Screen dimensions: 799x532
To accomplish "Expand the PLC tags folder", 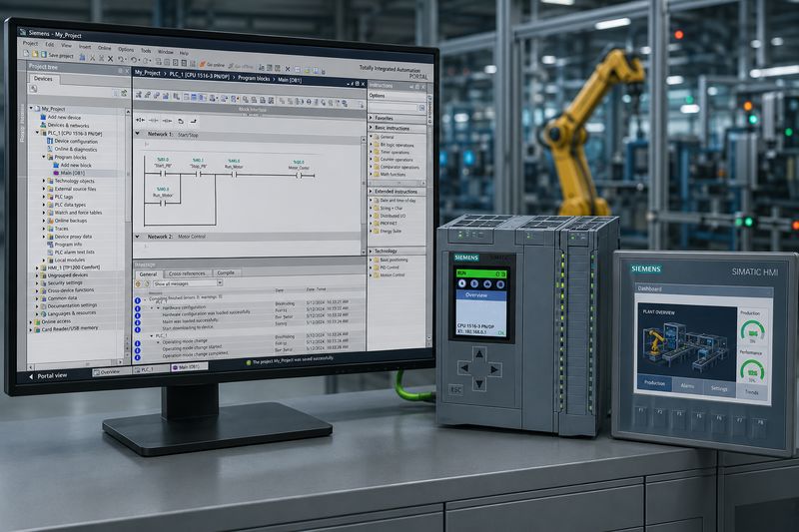I will pyautogui.click(x=44, y=197).
